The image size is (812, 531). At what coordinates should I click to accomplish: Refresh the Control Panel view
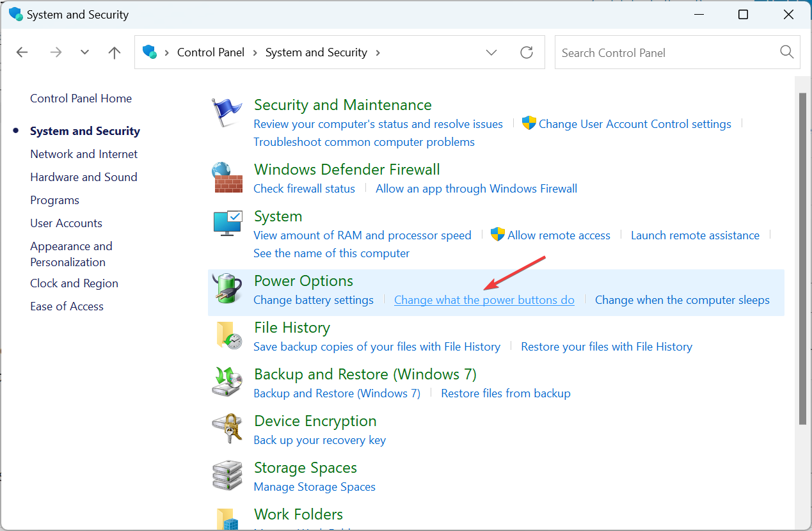[527, 52]
